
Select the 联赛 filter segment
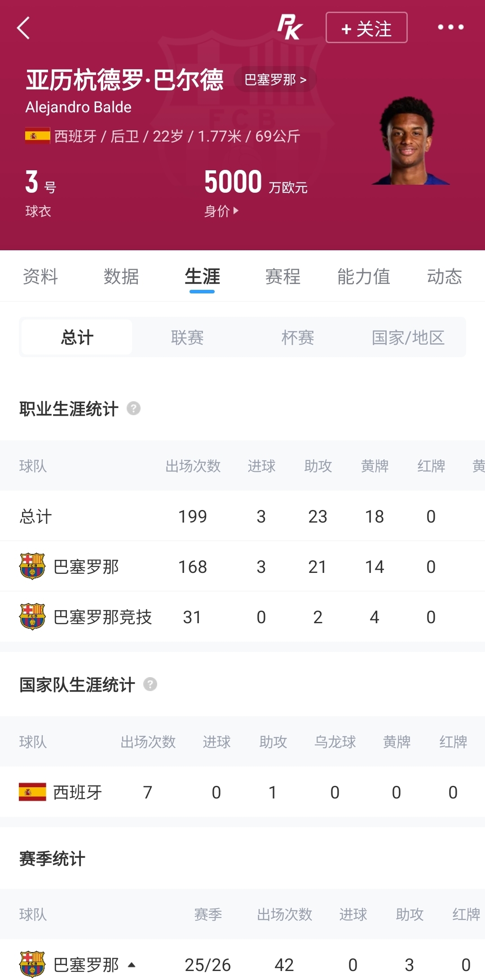point(187,337)
